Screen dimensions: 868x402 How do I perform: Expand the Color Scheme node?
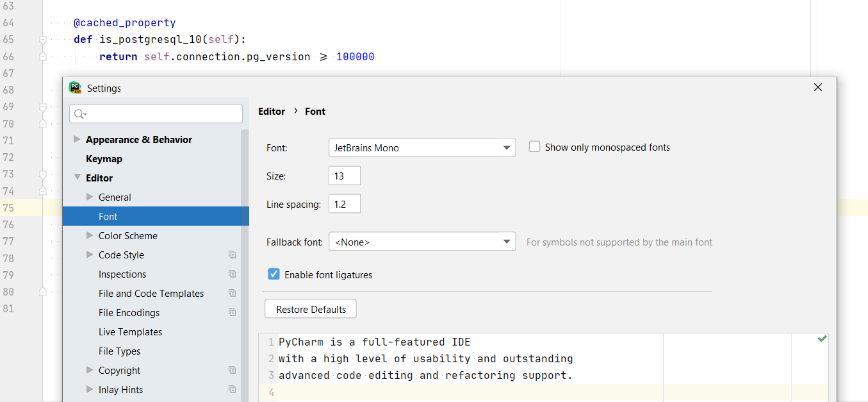pos(90,235)
